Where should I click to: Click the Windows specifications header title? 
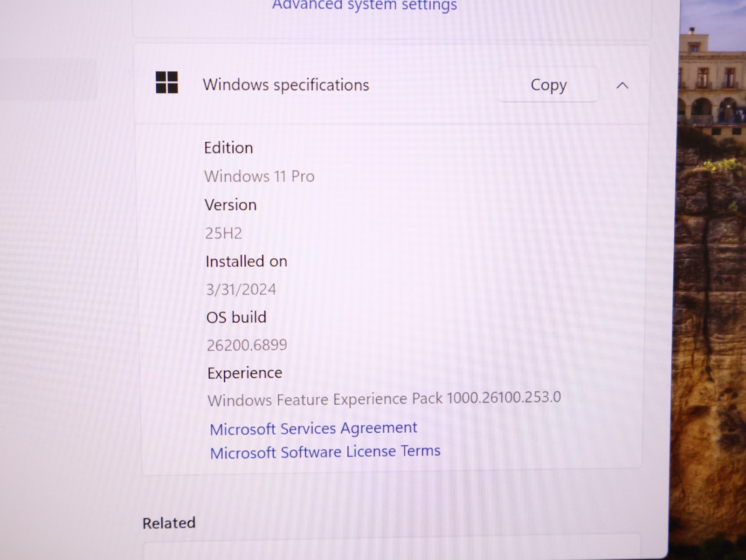coord(286,85)
